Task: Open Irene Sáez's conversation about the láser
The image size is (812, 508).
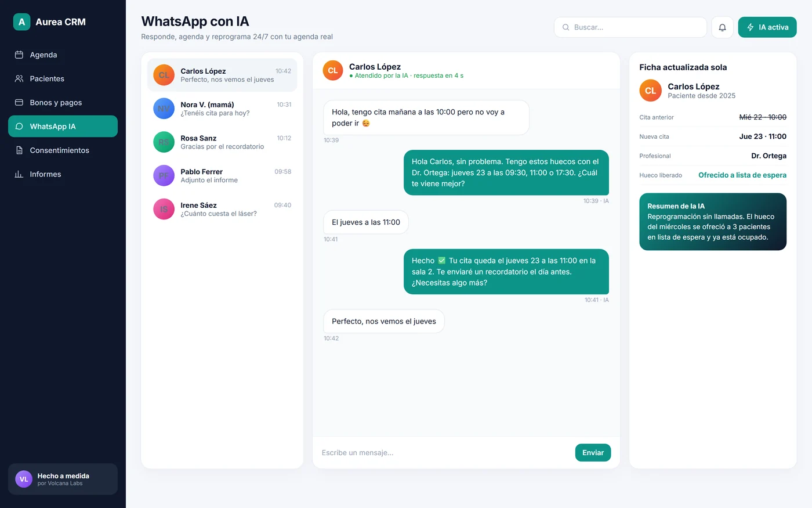Action: [x=222, y=209]
